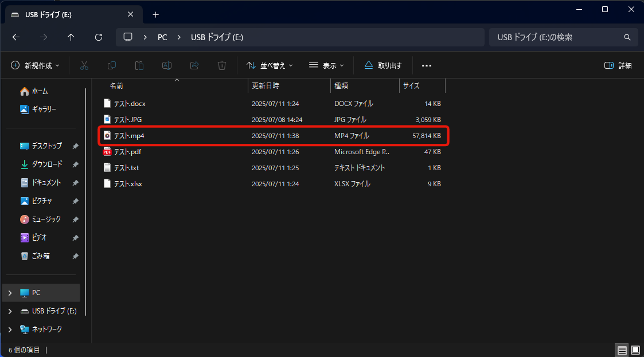
Task: Click the 57,814 KB size cell
Action: click(x=426, y=136)
